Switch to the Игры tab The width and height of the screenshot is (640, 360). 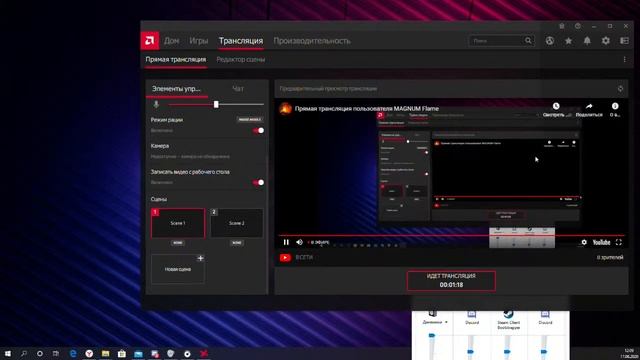coord(199,41)
